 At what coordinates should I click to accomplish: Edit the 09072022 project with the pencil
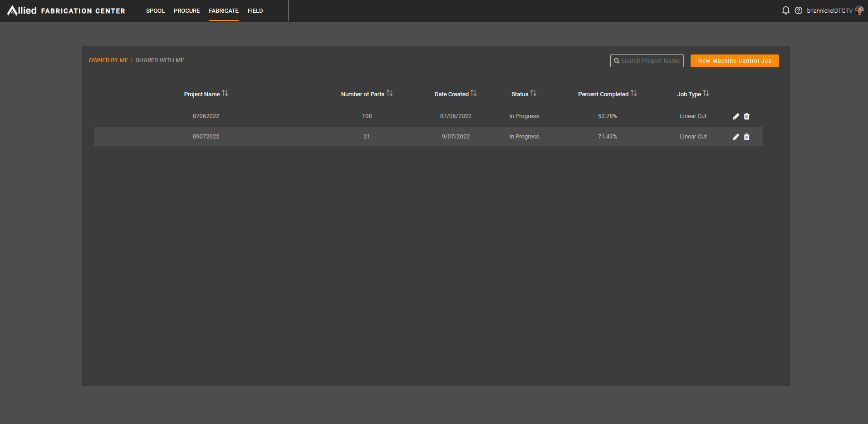(736, 137)
